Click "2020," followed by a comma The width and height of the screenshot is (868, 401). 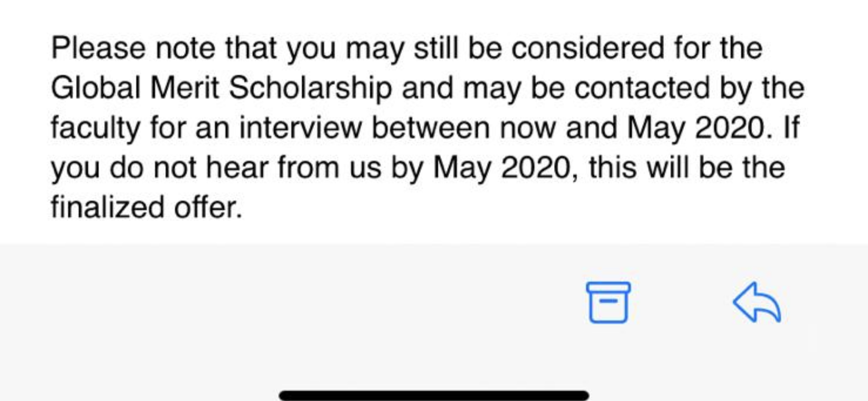[x=540, y=168]
